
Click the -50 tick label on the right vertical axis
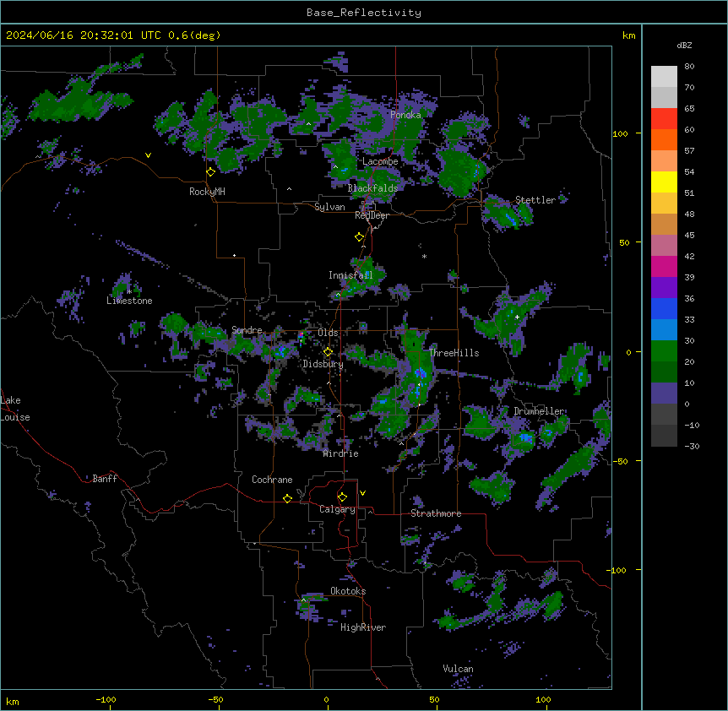click(x=620, y=461)
